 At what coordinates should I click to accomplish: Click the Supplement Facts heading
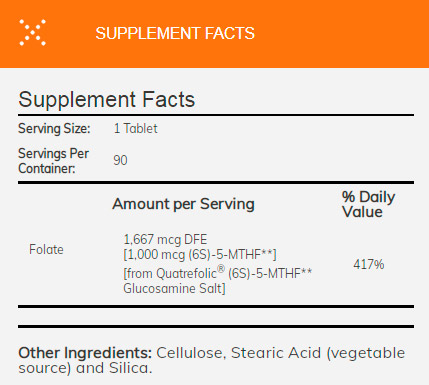tap(107, 99)
